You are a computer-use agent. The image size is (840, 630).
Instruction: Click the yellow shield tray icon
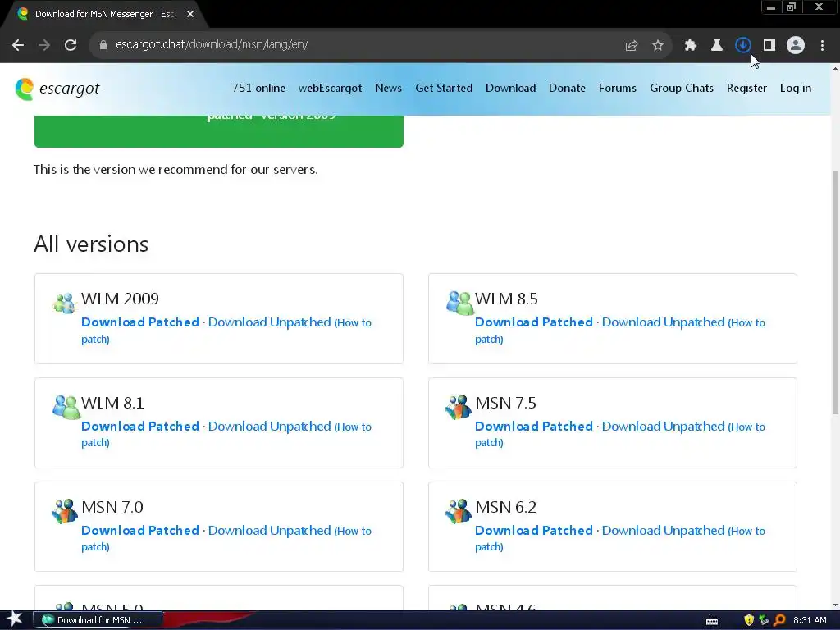pos(749,620)
